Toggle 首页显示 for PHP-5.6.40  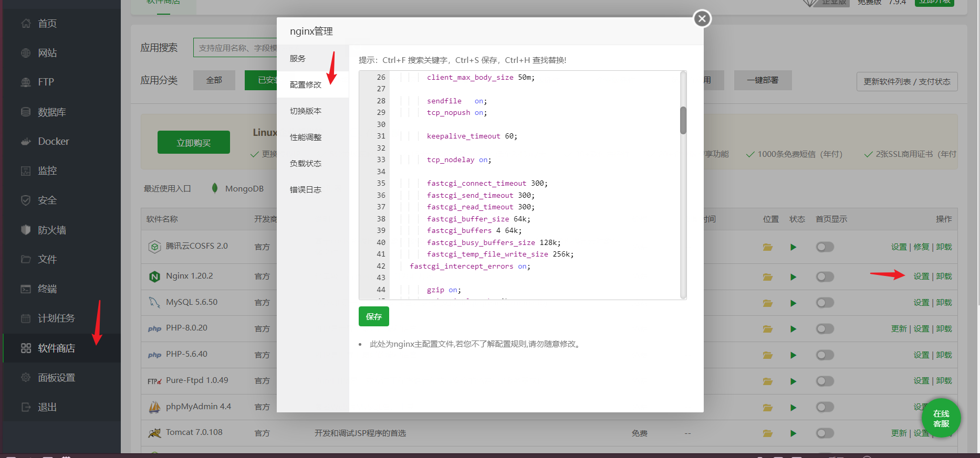pyautogui.click(x=825, y=355)
